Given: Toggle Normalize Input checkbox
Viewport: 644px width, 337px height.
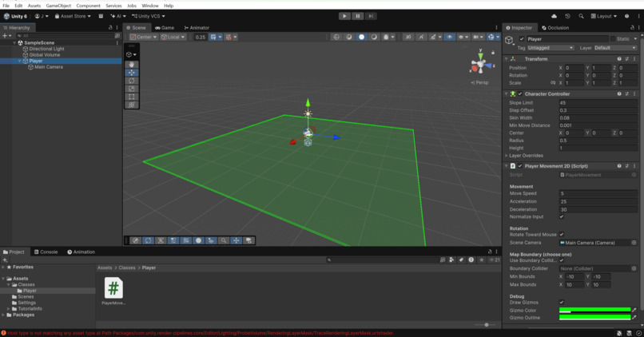Looking at the screenshot, I should [x=562, y=216].
